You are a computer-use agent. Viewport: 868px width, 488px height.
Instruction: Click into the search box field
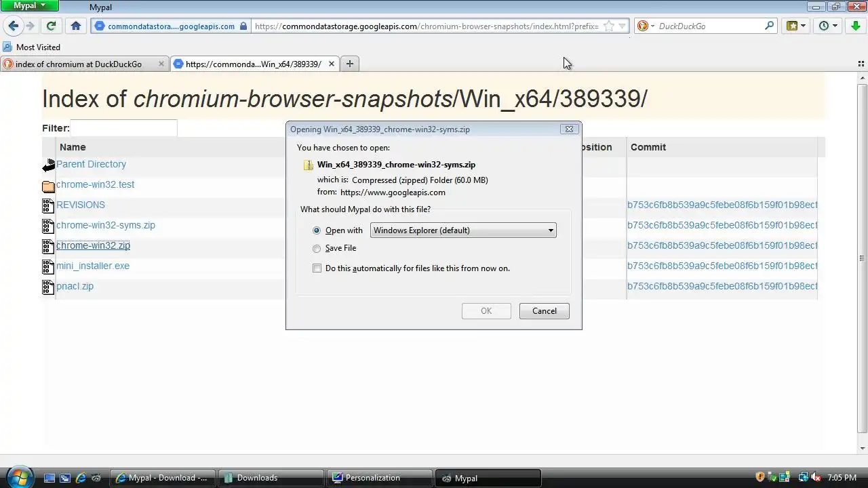click(709, 26)
